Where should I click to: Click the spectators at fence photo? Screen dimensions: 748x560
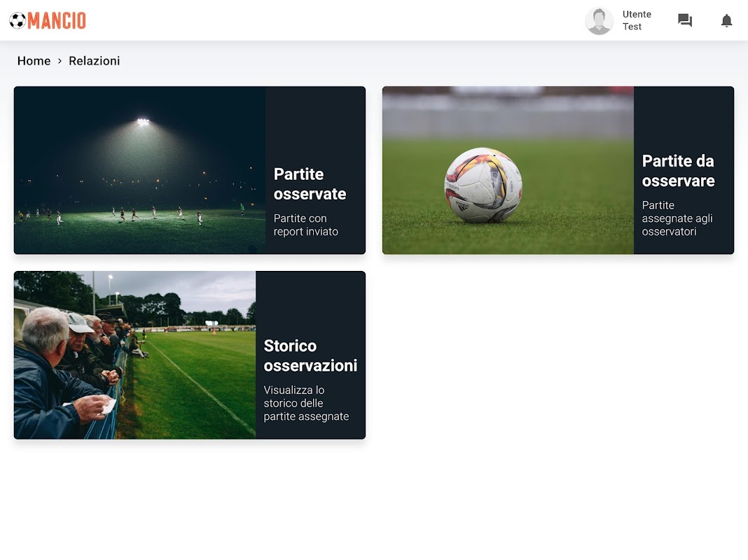click(134, 355)
